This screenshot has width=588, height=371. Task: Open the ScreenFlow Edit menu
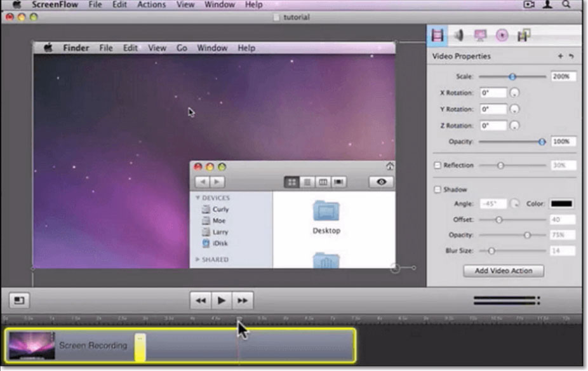tap(119, 4)
